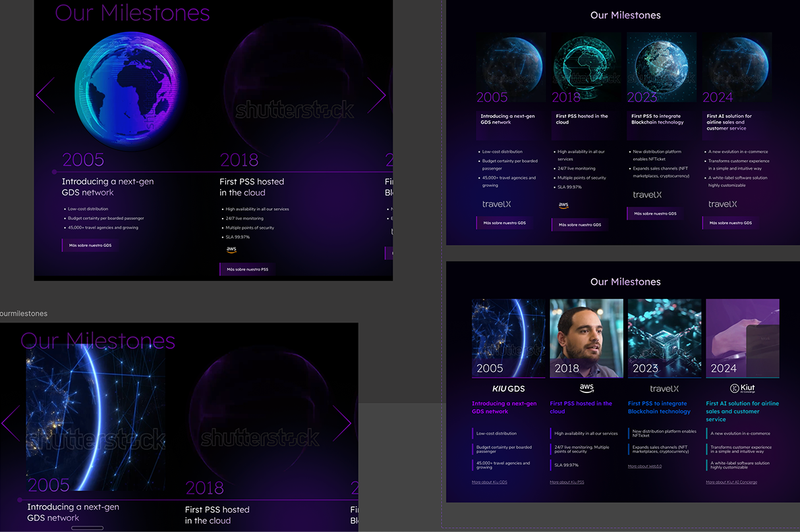
Task: Select the globe image labeled 2005 in the four-globe frame
Action: click(x=511, y=67)
